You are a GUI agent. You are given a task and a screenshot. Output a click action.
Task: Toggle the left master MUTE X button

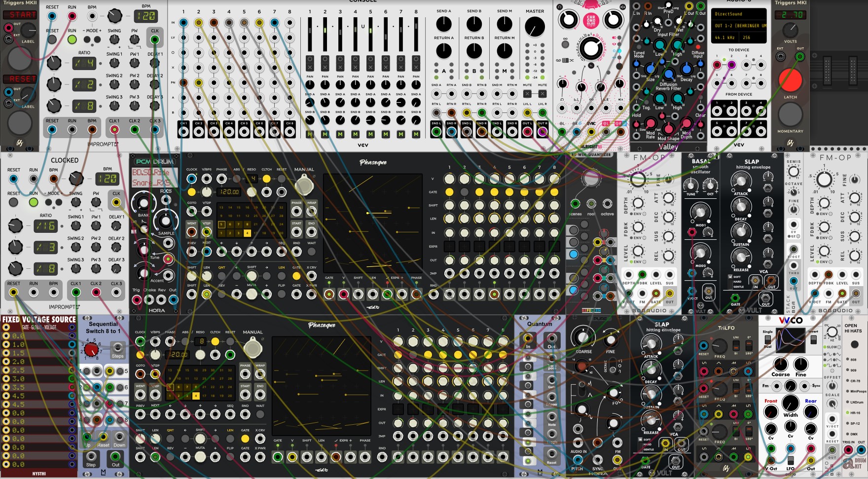coord(527,93)
